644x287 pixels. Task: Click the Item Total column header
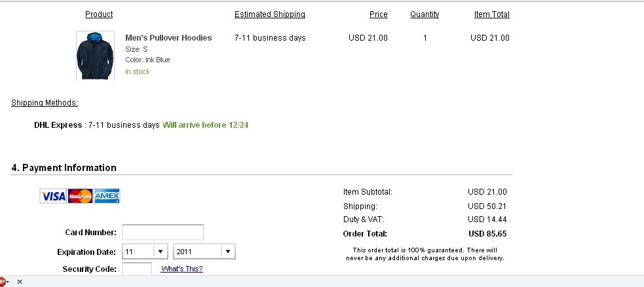491,14
